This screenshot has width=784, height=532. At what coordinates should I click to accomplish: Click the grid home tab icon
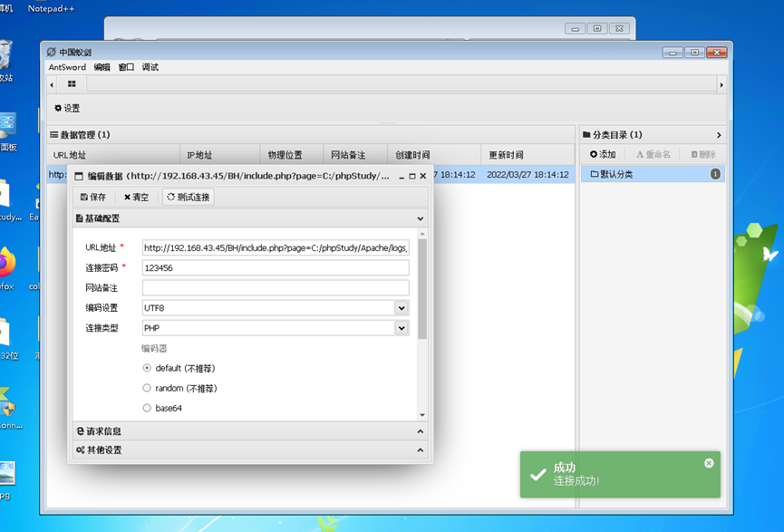coord(72,84)
